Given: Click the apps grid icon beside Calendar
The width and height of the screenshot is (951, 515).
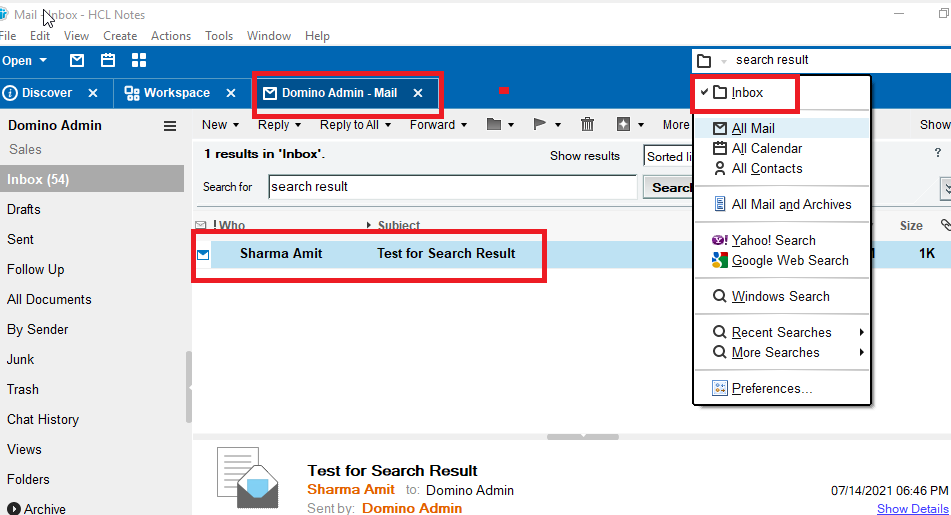Looking at the screenshot, I should [139, 61].
